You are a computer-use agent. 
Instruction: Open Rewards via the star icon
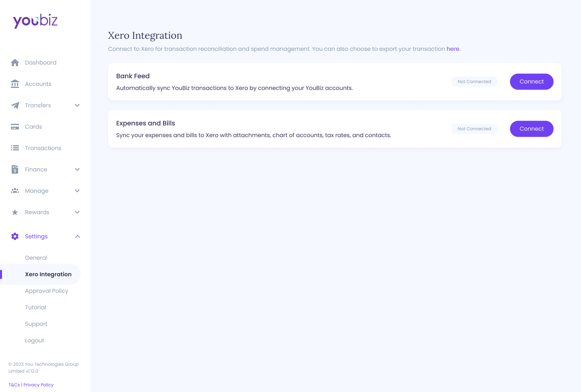coord(15,212)
